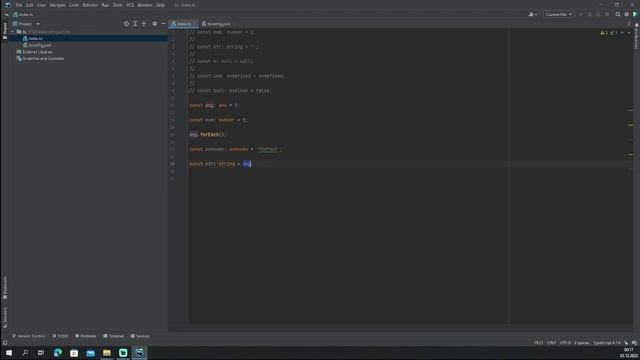Open the Problems tool window
640x360 pixels.
click(86, 336)
